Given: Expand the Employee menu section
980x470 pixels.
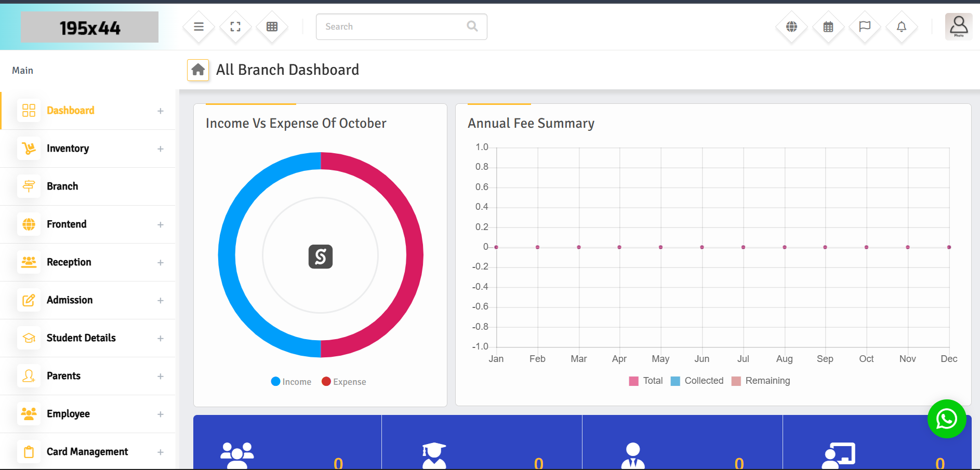Looking at the screenshot, I should 68,413.
